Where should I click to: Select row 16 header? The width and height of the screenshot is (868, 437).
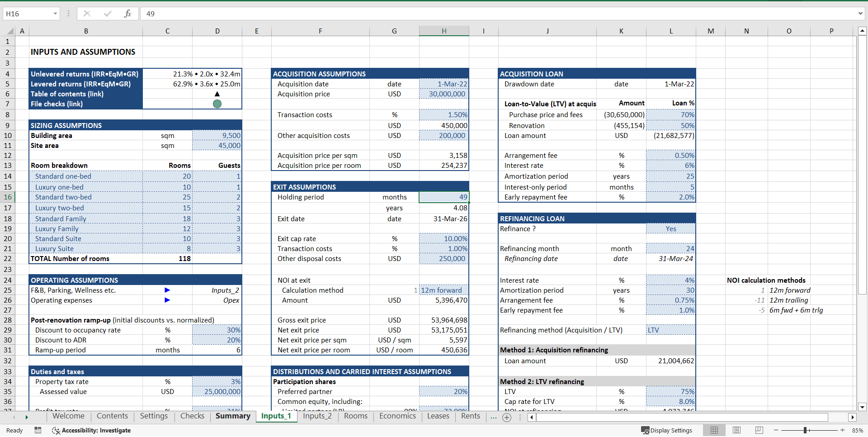pyautogui.click(x=8, y=197)
